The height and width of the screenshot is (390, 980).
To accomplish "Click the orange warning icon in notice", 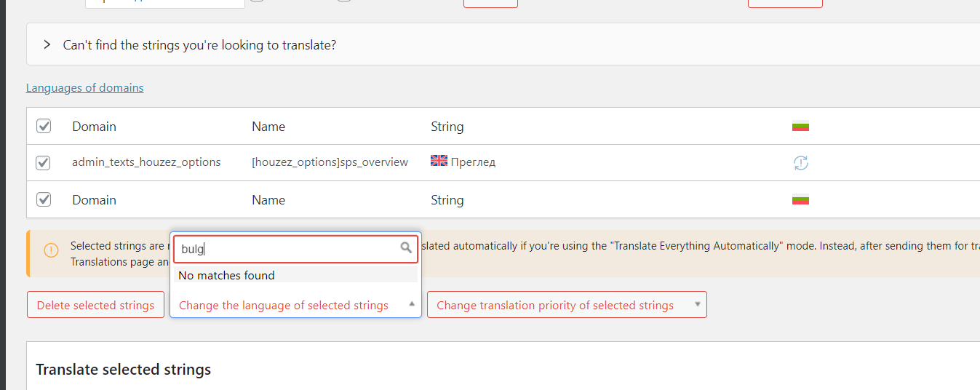I will pyautogui.click(x=51, y=250).
